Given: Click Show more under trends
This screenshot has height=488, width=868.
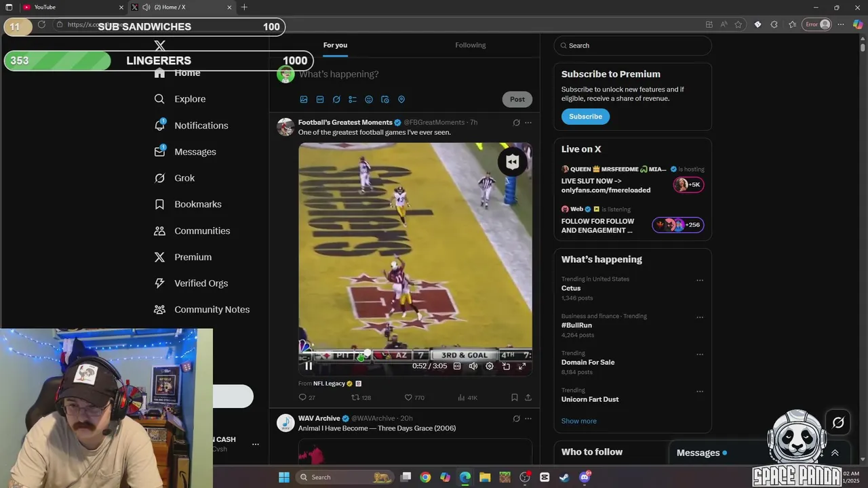Looking at the screenshot, I should (x=579, y=421).
